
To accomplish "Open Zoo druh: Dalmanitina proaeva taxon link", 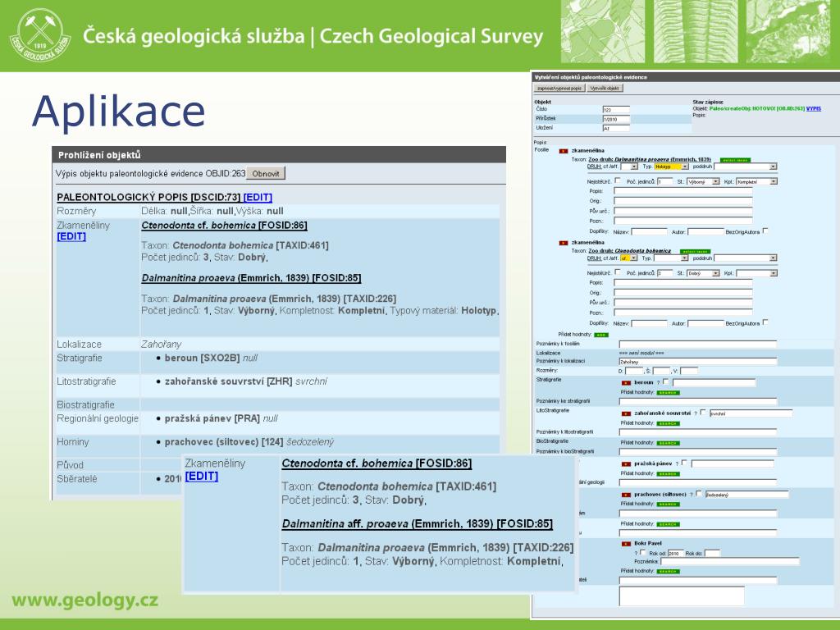I will (650, 160).
